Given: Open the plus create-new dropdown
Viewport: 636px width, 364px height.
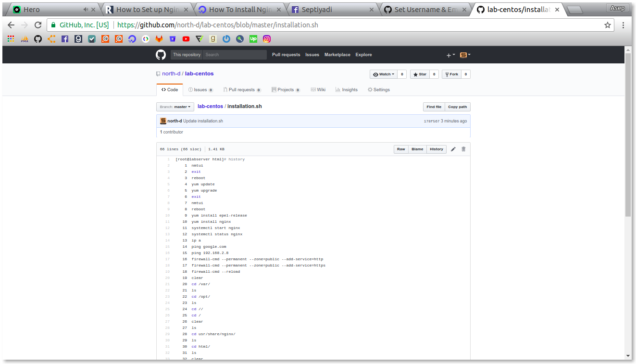Looking at the screenshot, I should (450, 55).
